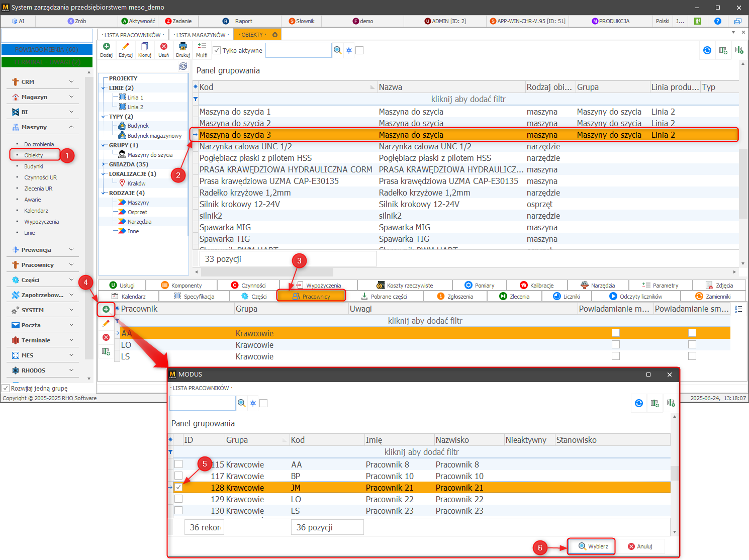
Task: Open the Kalibracje tab
Action: click(x=537, y=286)
